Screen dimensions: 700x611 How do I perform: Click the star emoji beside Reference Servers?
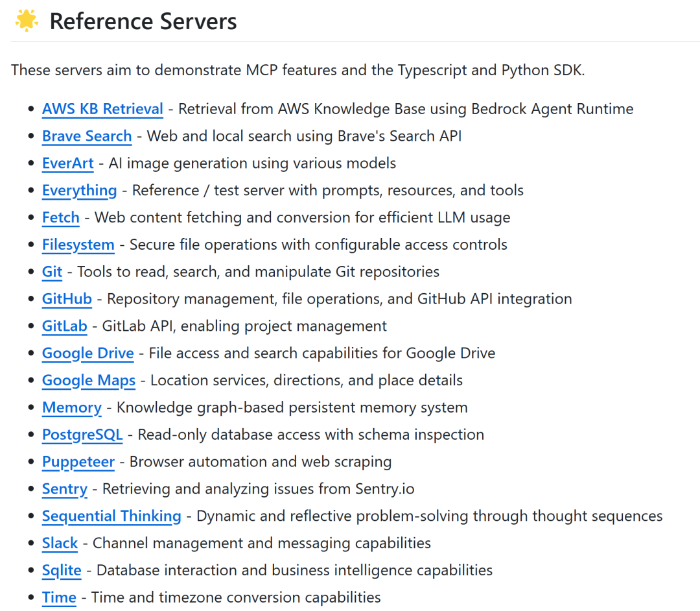(27, 21)
